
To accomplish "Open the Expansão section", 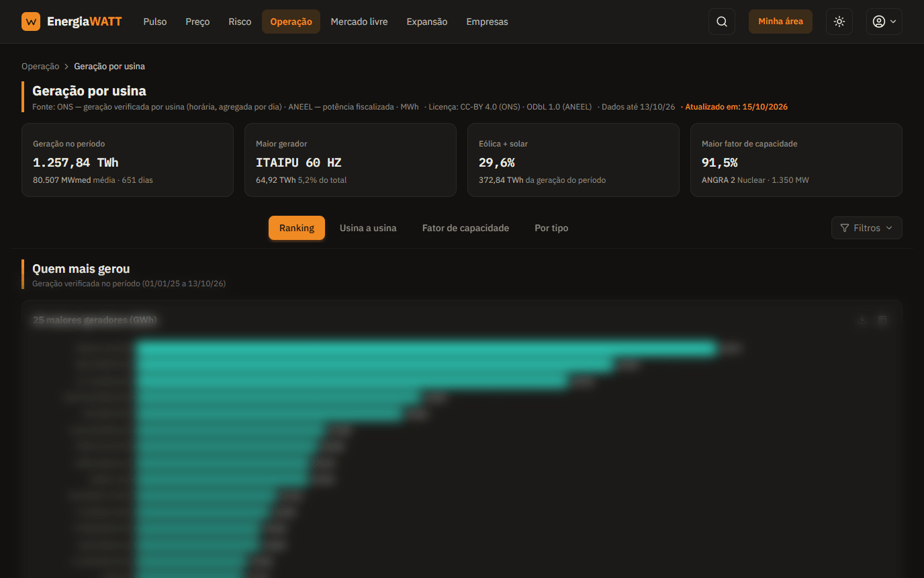I will click(x=427, y=22).
